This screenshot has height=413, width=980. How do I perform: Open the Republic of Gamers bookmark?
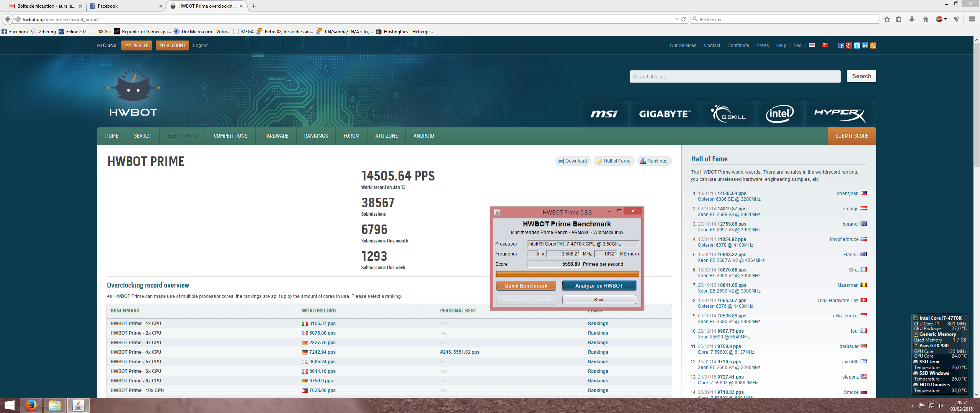click(142, 31)
